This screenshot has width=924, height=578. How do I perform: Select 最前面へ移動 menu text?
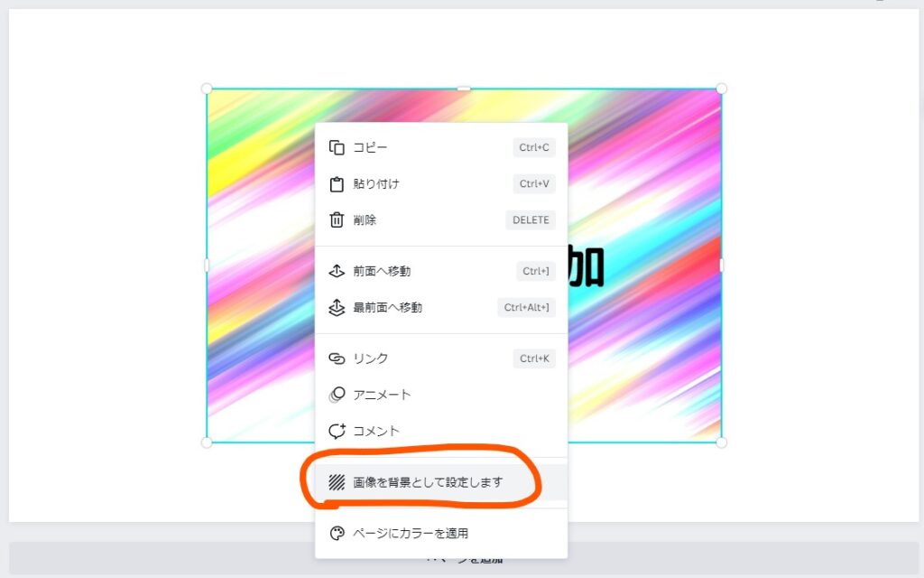pos(387,307)
